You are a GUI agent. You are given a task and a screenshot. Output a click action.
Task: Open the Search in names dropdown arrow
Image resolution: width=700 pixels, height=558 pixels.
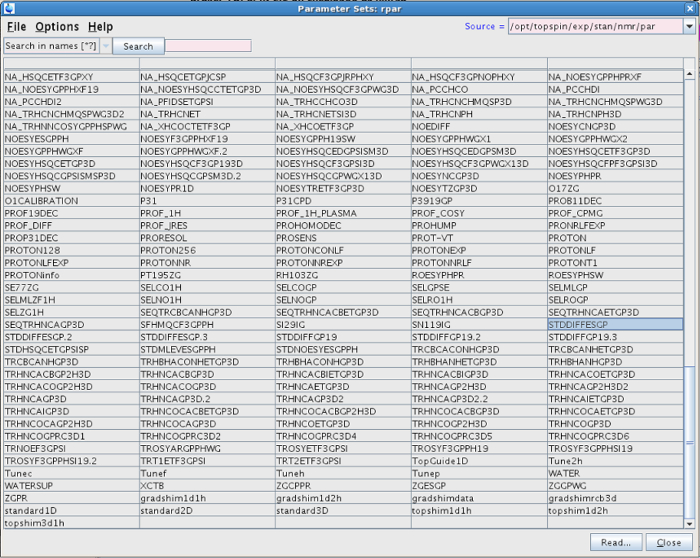pyautogui.click(x=106, y=46)
